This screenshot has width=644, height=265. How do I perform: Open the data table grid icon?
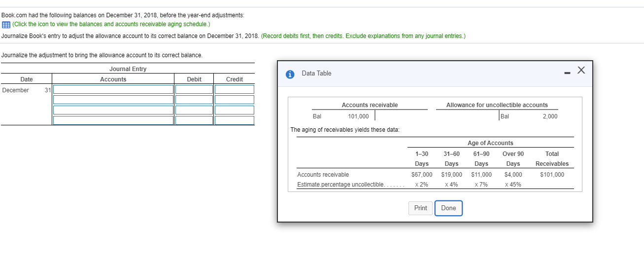pos(5,24)
